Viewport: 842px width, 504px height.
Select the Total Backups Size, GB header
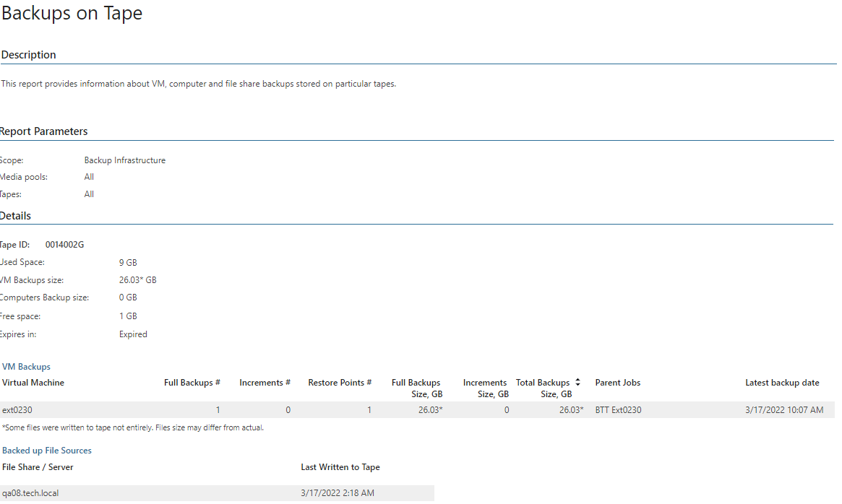point(544,388)
